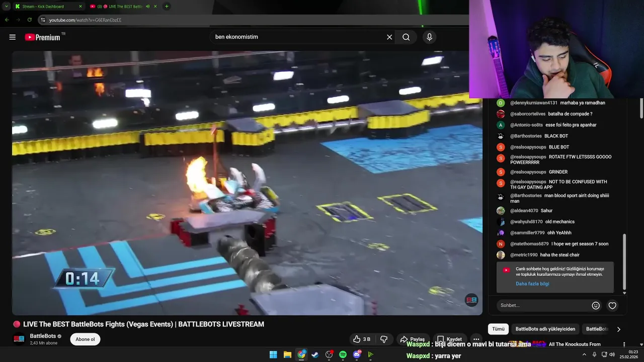Open options for All The Knockouts video

click(624, 344)
